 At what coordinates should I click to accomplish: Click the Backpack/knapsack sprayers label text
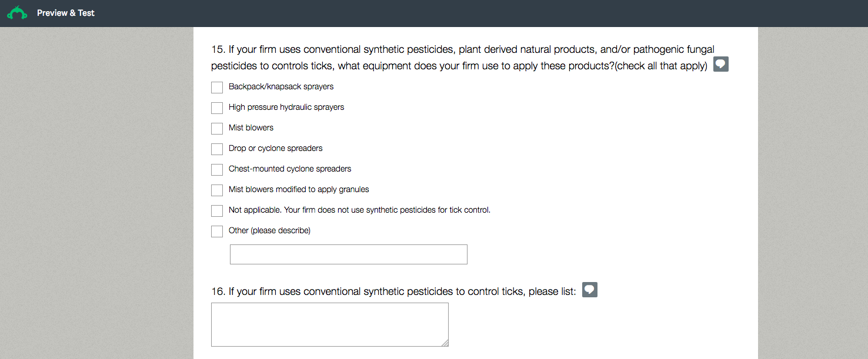[x=281, y=87]
